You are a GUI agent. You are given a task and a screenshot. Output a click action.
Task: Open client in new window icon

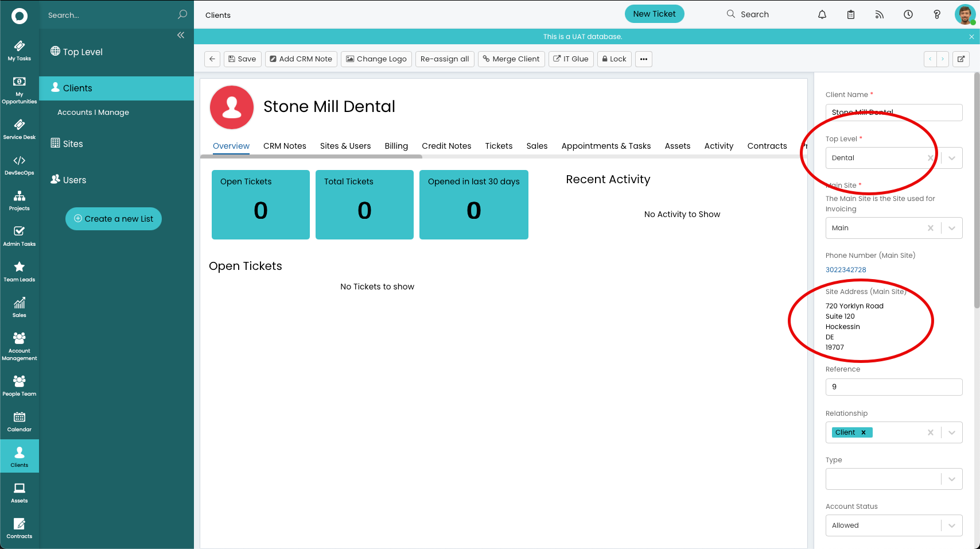pos(961,59)
